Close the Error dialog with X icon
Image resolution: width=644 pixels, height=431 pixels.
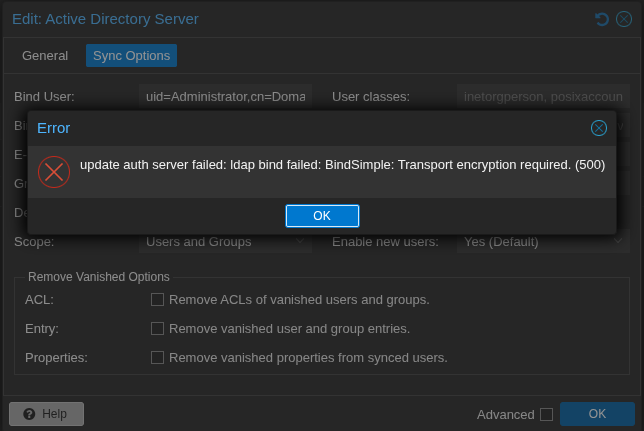(599, 128)
